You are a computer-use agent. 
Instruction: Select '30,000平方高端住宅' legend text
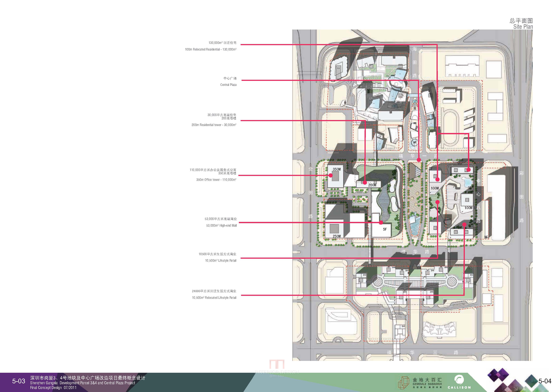[222, 115]
